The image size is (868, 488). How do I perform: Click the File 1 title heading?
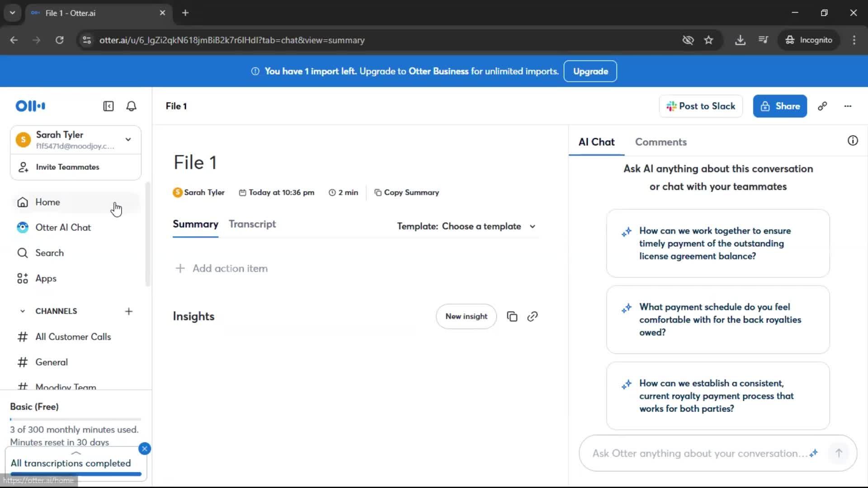click(x=195, y=163)
